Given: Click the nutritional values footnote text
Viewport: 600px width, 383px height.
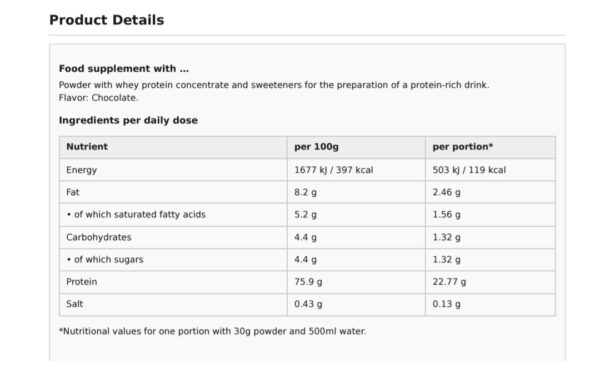Looking at the screenshot, I should click(212, 331).
